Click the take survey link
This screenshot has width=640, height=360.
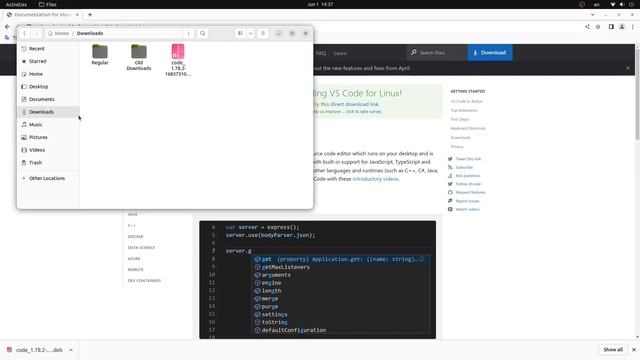click(x=364, y=111)
